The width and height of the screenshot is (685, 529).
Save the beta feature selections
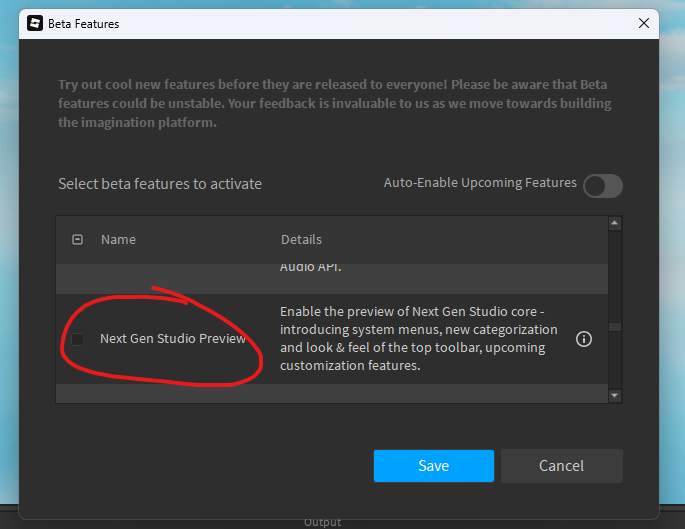tap(434, 466)
